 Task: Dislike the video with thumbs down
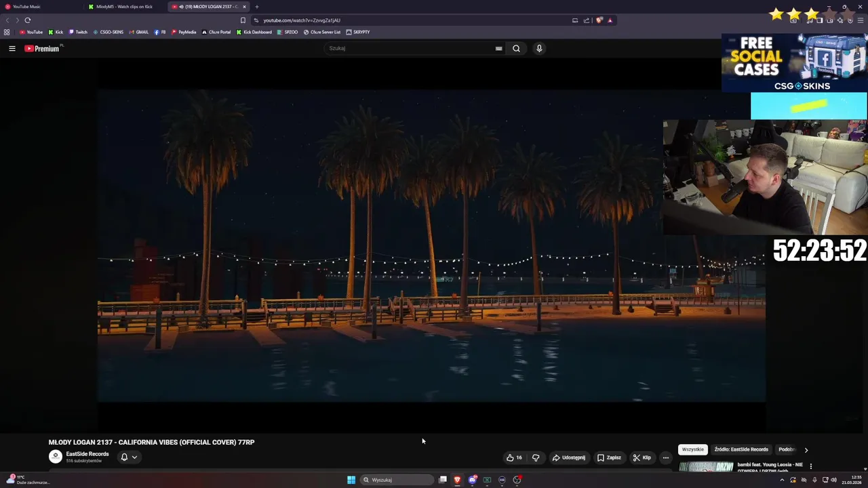click(536, 457)
